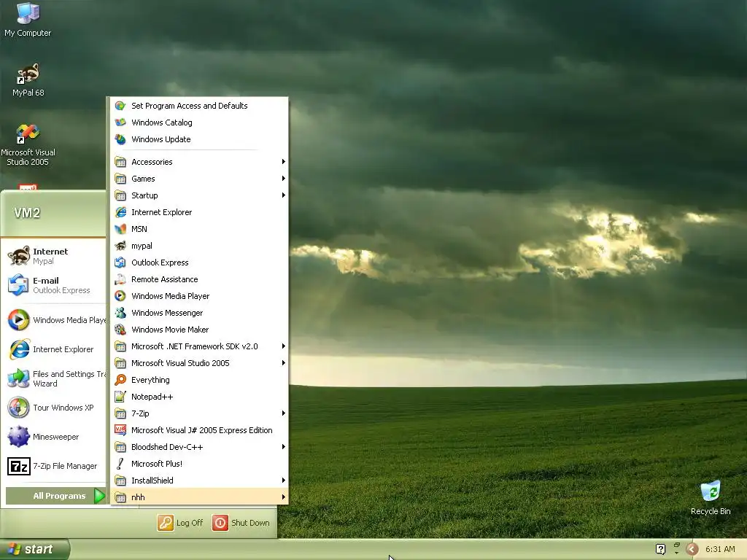Open the Microsoft Visual Studio 2005 desktop shortcut
The height and width of the screenshot is (560, 747).
(x=28, y=145)
